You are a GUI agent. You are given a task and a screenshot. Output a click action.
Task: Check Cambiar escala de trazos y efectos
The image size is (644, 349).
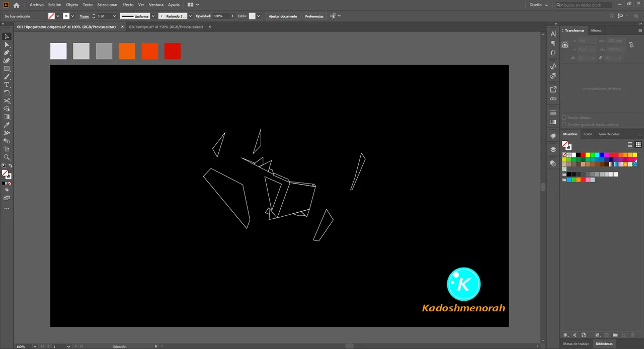pyautogui.click(x=564, y=124)
